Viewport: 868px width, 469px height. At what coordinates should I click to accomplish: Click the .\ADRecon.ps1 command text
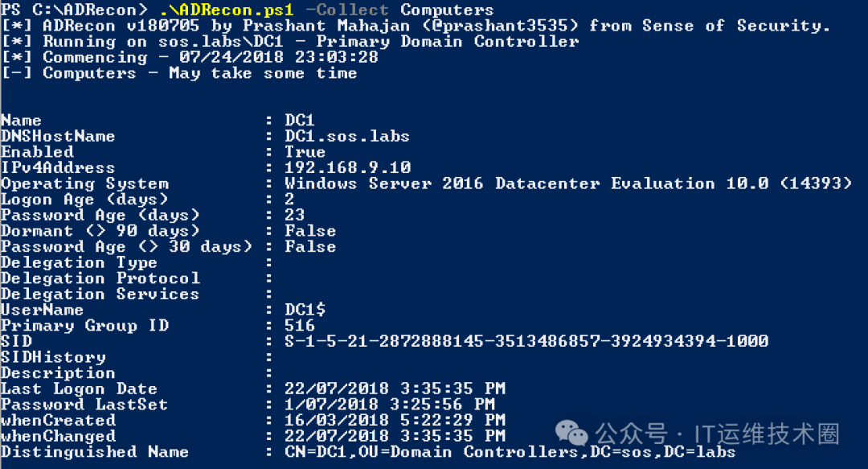point(227,10)
